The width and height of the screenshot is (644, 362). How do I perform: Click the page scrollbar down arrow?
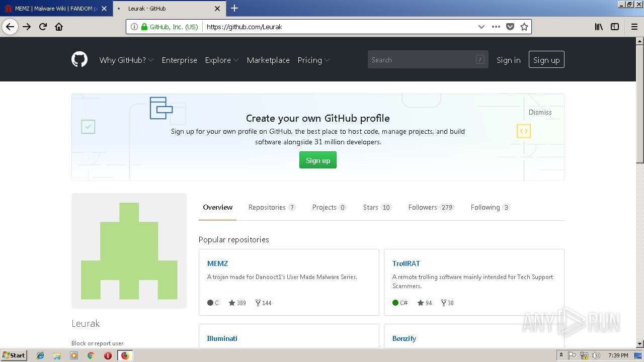[639, 344]
